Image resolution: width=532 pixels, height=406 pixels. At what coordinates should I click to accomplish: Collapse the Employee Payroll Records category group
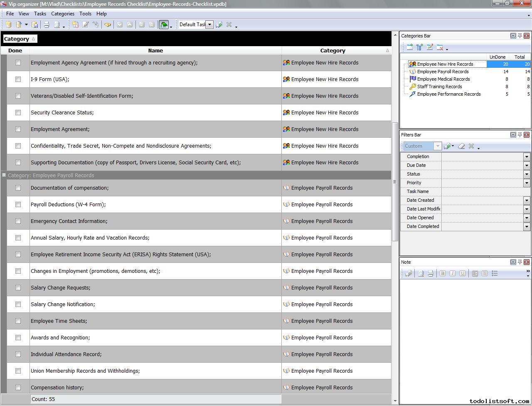pyautogui.click(x=4, y=175)
